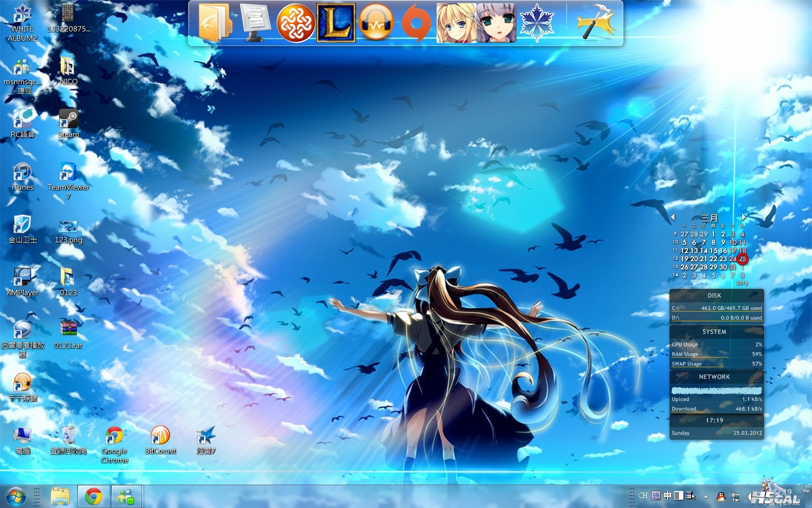Go to next month in calendar widget
Screen dimensions: 812x508
pyautogui.click(x=743, y=217)
